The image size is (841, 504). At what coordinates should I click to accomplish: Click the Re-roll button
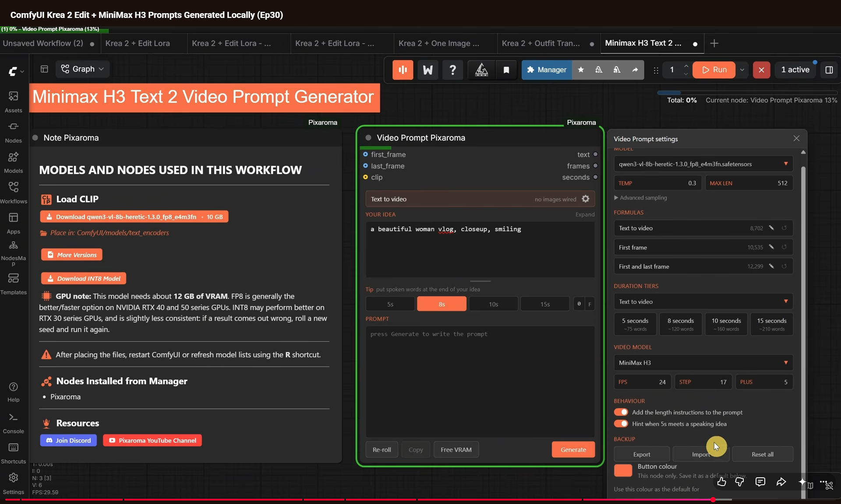tap(382, 449)
